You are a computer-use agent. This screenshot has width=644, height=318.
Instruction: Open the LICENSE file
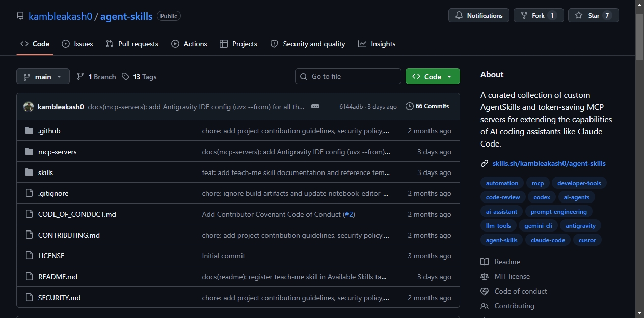(x=51, y=256)
